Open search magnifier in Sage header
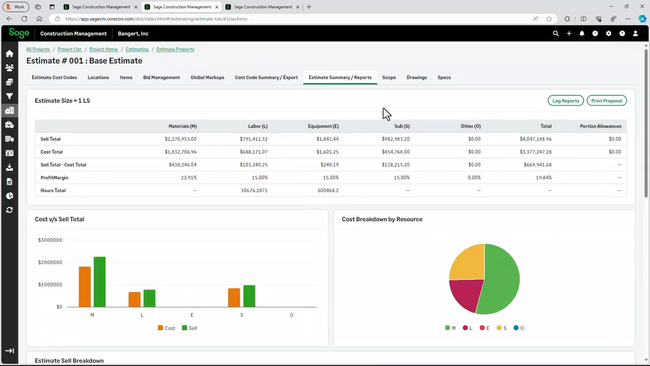The image size is (650, 366). 555,34
